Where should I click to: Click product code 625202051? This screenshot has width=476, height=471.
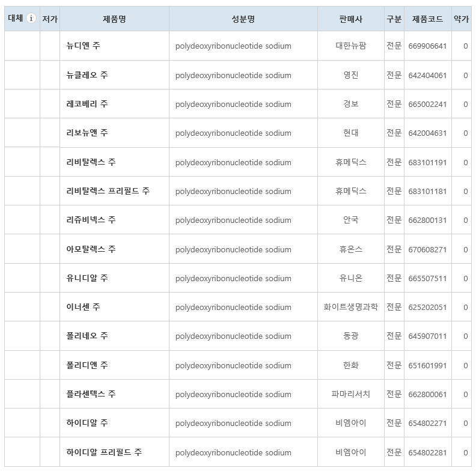427,308
